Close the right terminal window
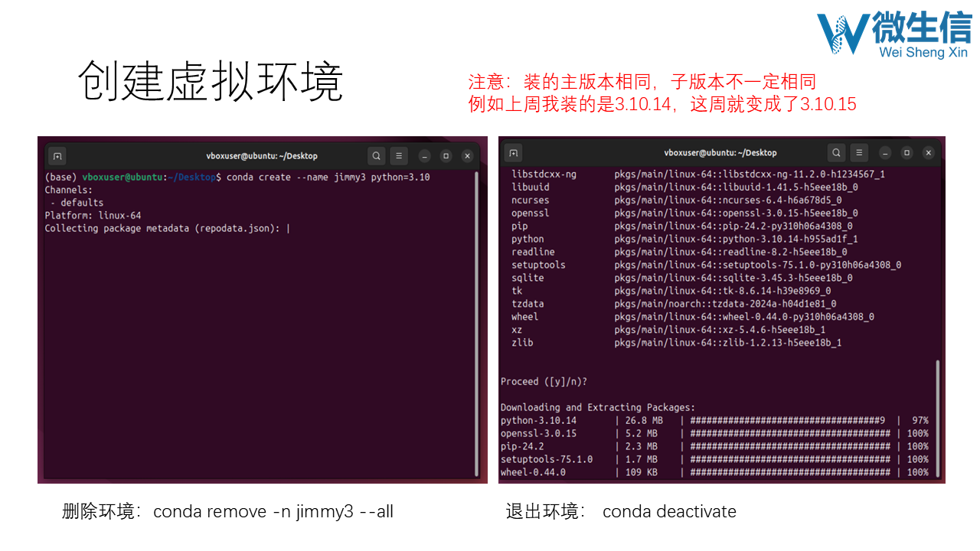Viewport: 980px width, 551px height. pyautogui.click(x=928, y=152)
